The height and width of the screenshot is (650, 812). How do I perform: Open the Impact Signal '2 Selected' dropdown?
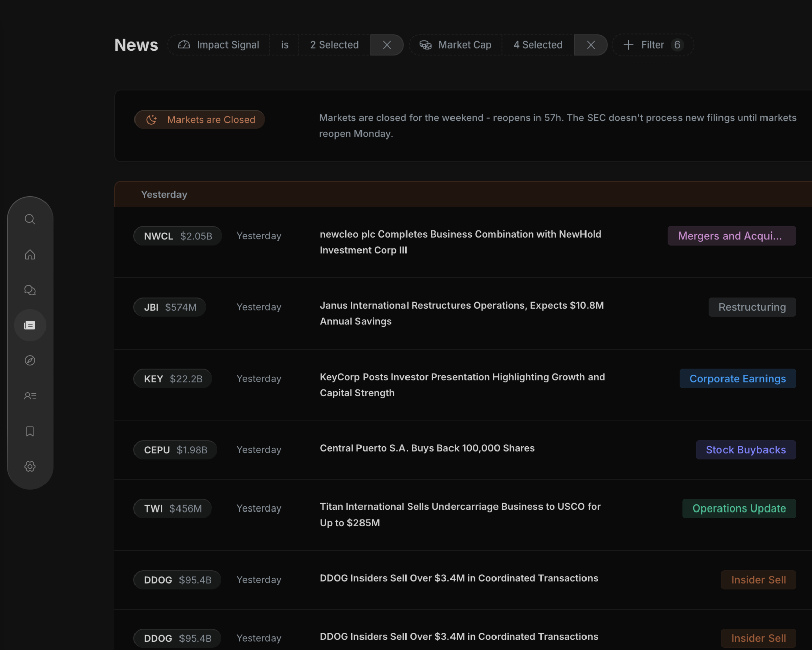335,45
